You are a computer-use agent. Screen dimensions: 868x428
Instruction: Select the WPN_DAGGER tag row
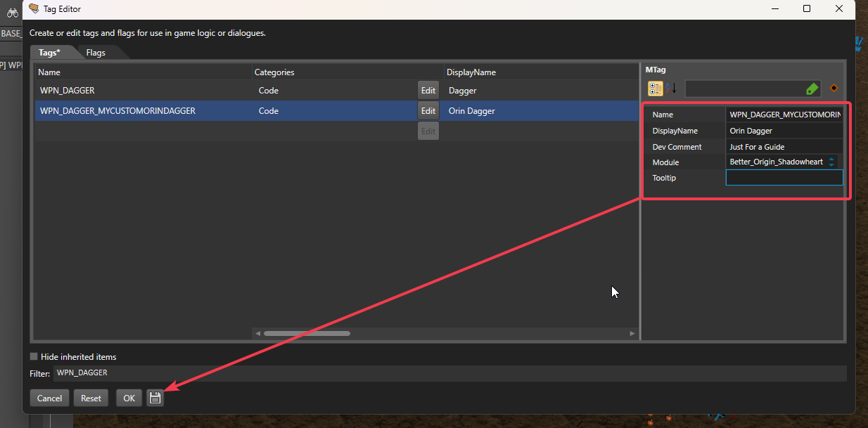pyautogui.click(x=141, y=91)
